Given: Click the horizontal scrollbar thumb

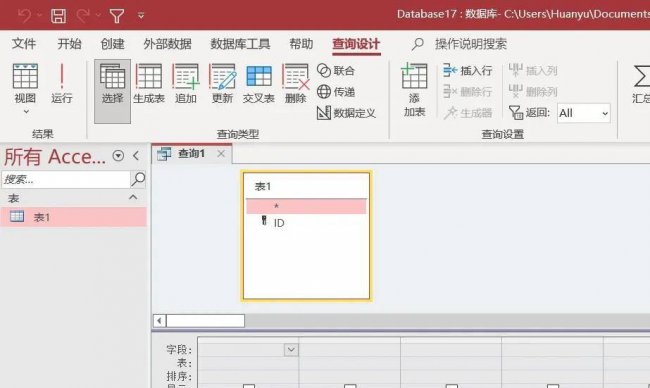Looking at the screenshot, I should pyautogui.click(x=206, y=320).
